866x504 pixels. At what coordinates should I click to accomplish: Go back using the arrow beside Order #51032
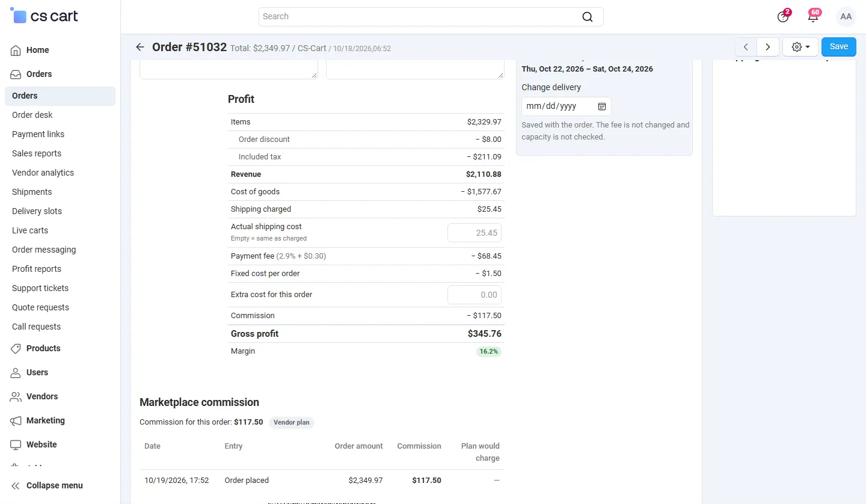point(140,47)
